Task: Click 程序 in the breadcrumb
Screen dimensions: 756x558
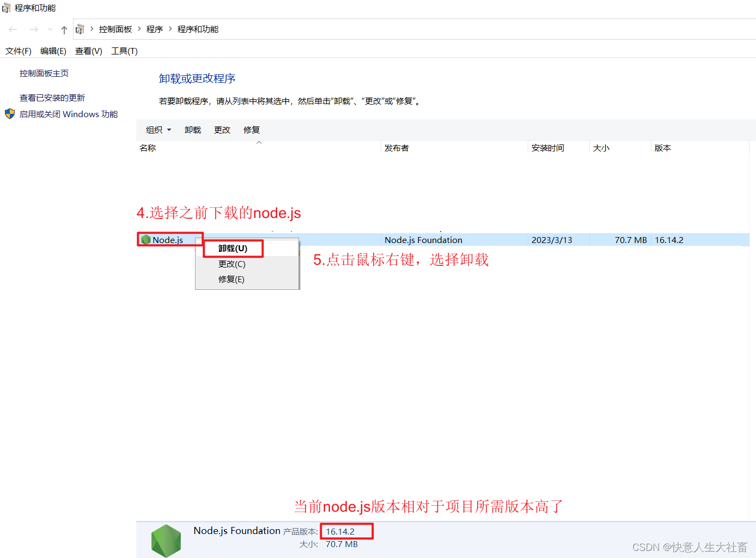Action: [x=155, y=29]
